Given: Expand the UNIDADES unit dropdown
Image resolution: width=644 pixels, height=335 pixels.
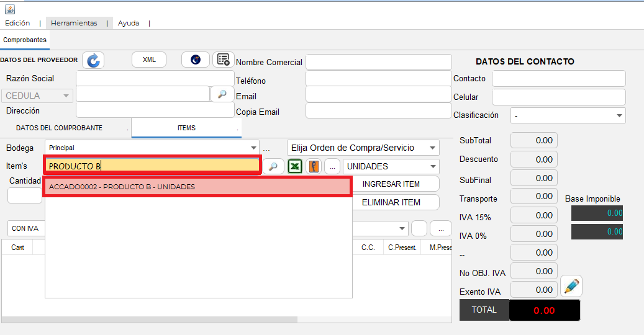Looking at the screenshot, I should pos(391,166).
